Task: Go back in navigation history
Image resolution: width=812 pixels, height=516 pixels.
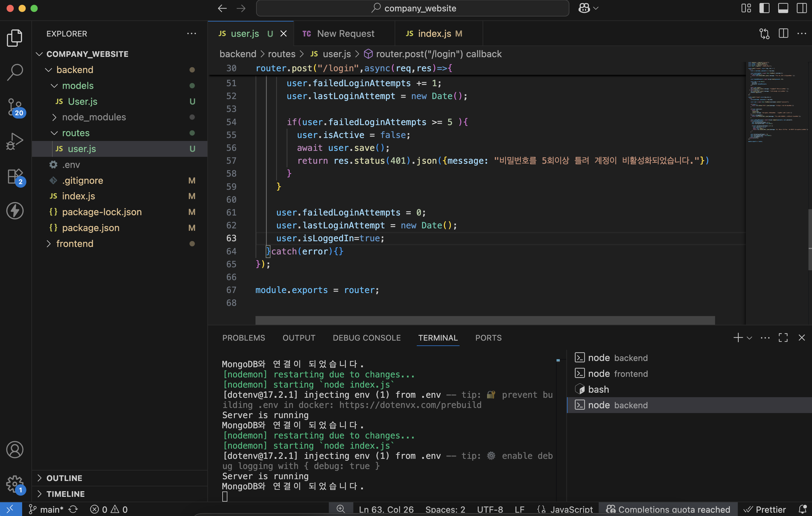Action: (222, 8)
